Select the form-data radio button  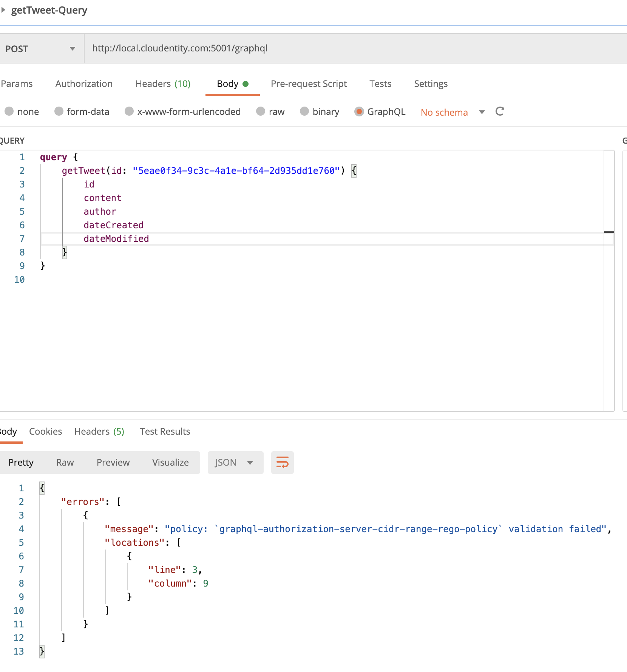[59, 111]
